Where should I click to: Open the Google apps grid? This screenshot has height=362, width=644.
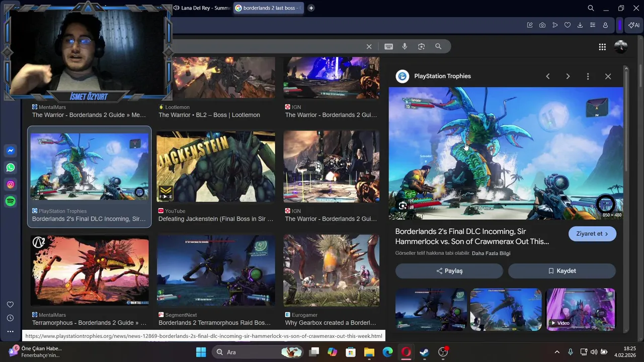[602, 47]
